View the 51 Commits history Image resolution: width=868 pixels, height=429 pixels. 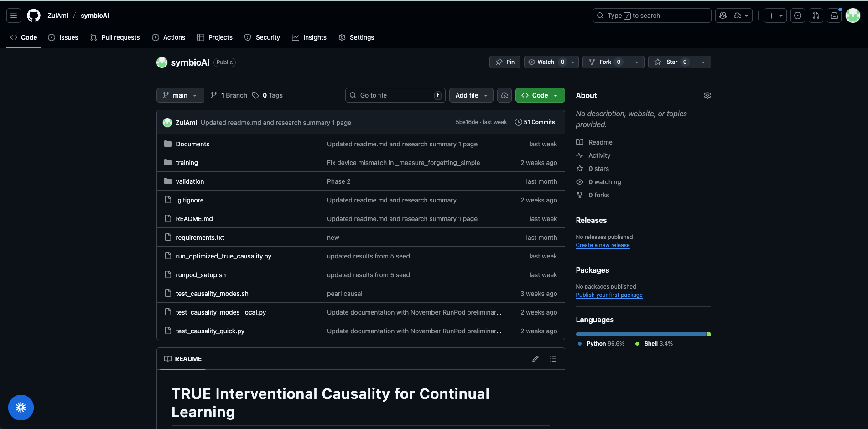pos(535,122)
